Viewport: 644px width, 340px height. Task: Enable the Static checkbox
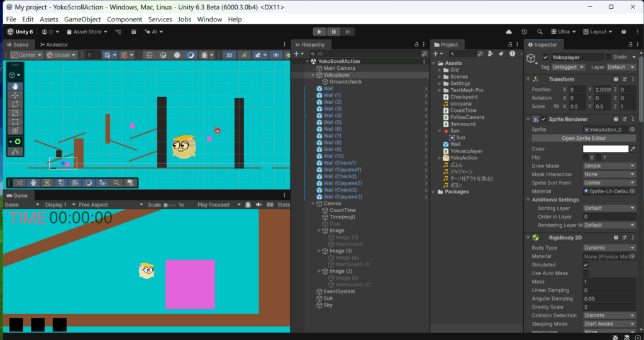pos(608,57)
